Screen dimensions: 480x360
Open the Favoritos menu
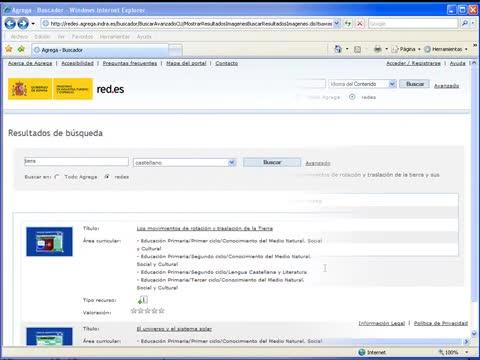pyautogui.click(x=82, y=37)
